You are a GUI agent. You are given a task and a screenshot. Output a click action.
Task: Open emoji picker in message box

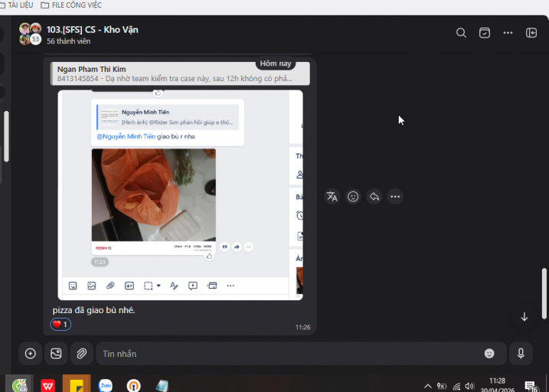489,354
